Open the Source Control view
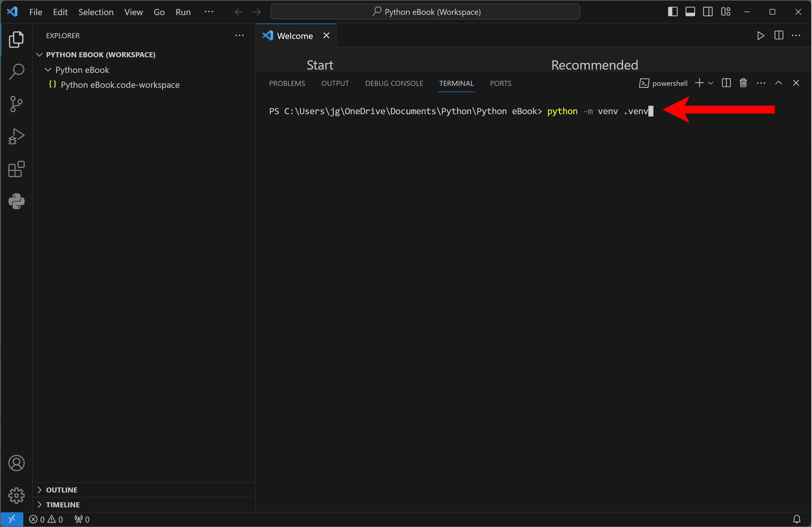The height and width of the screenshot is (527, 812). (16, 104)
